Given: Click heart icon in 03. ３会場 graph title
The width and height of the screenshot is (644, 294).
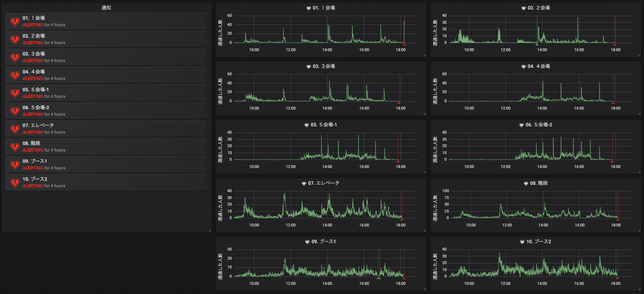Looking at the screenshot, I should click(x=308, y=66).
